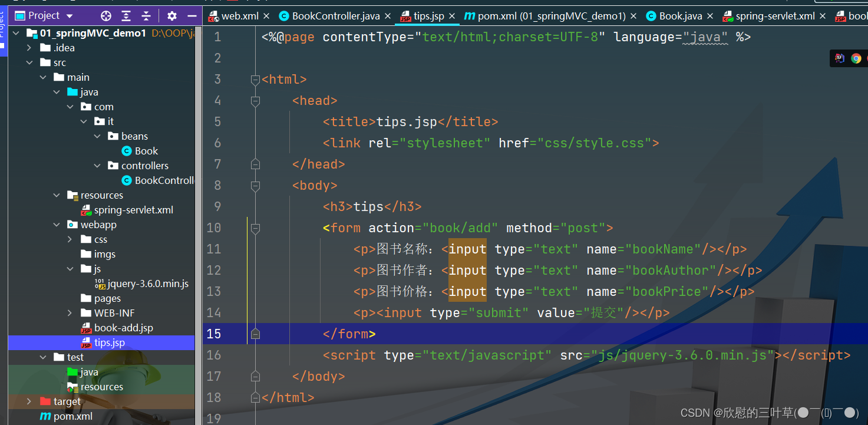Click the webapp web-resource folder icon
Image resolution: width=868 pixels, height=425 pixels.
(x=72, y=225)
